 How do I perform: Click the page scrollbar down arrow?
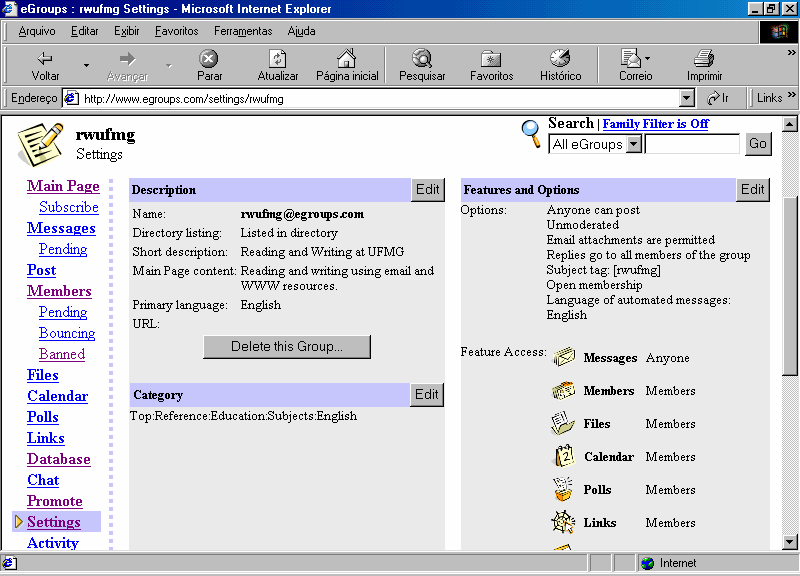[789, 542]
